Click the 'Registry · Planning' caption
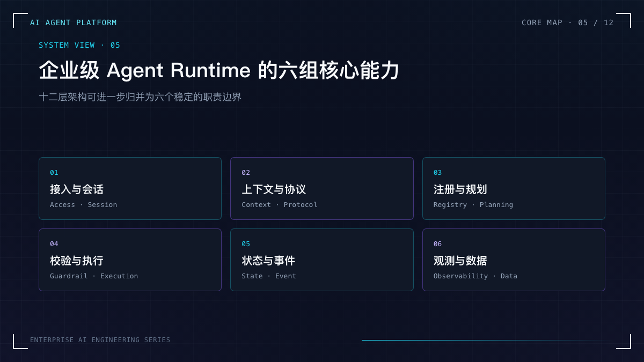The height and width of the screenshot is (362, 644). pos(473,205)
